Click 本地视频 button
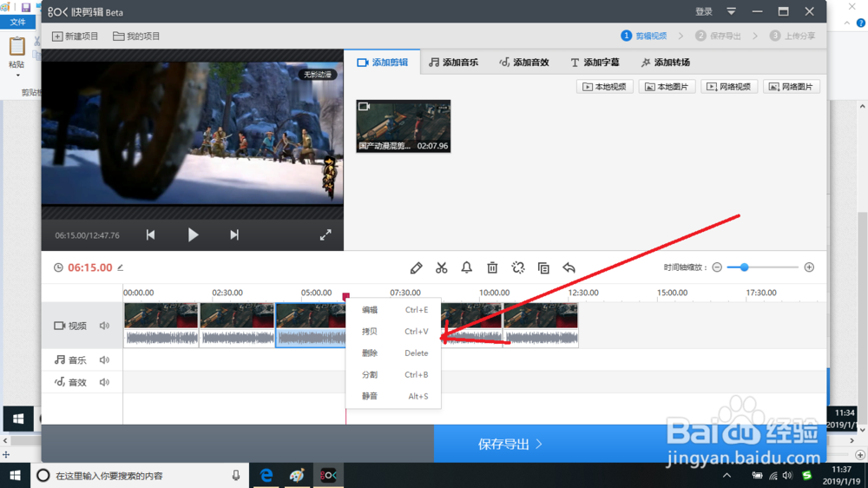 pyautogui.click(x=604, y=87)
